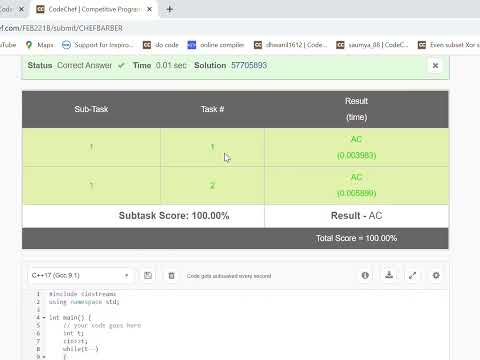Select the Sub-Task column header
Viewport: 480px width, 360px height.
[91, 109]
